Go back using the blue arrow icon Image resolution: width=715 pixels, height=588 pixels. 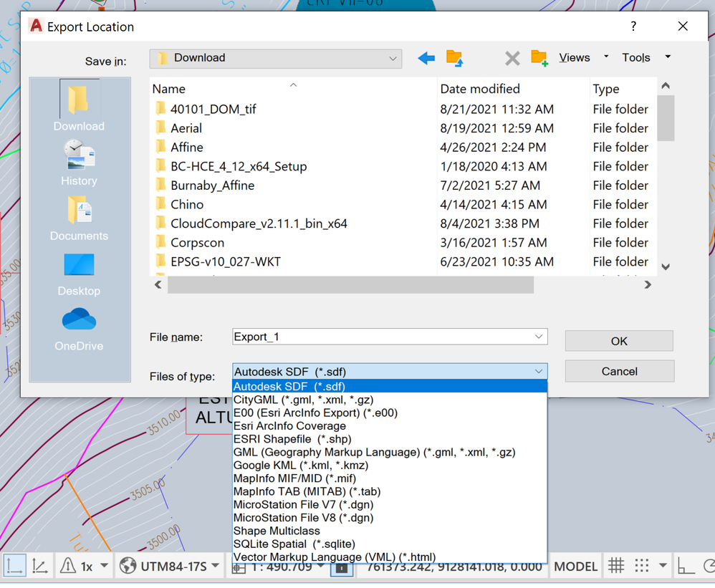(x=426, y=58)
